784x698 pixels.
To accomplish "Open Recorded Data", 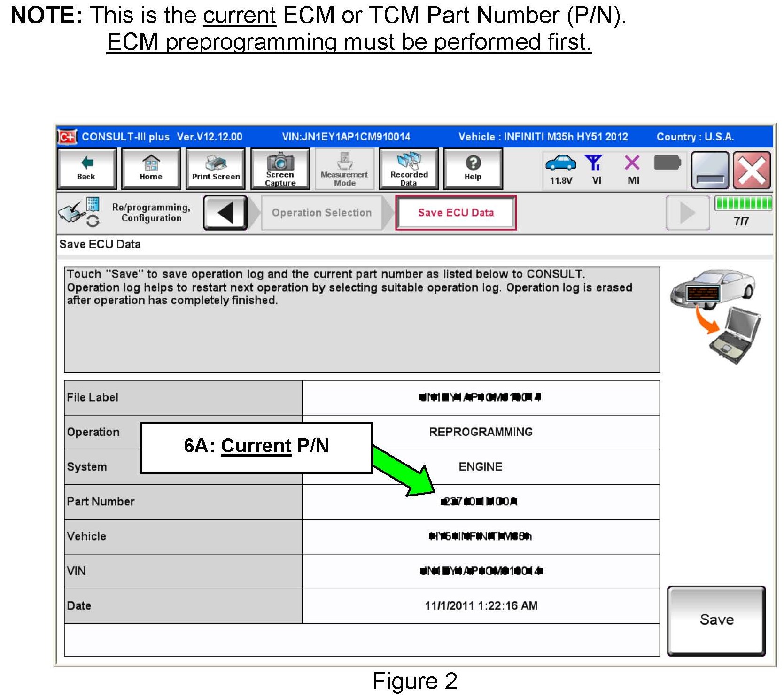I will pos(409,169).
